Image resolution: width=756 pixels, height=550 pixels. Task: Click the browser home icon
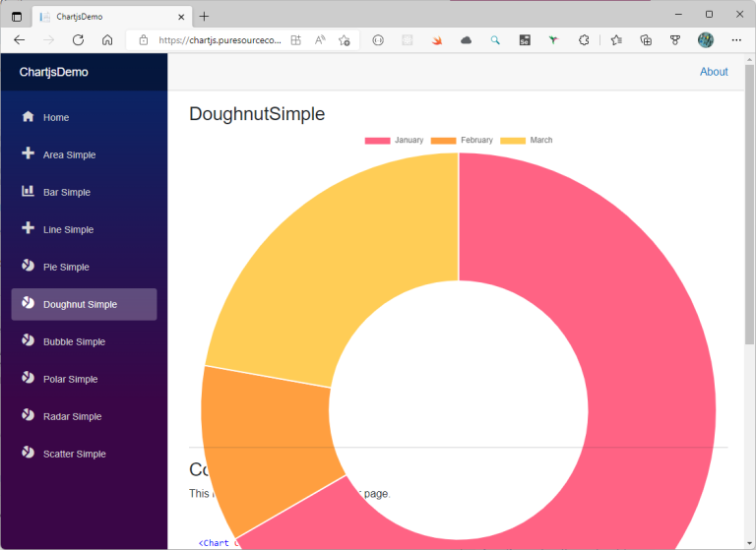coord(107,40)
